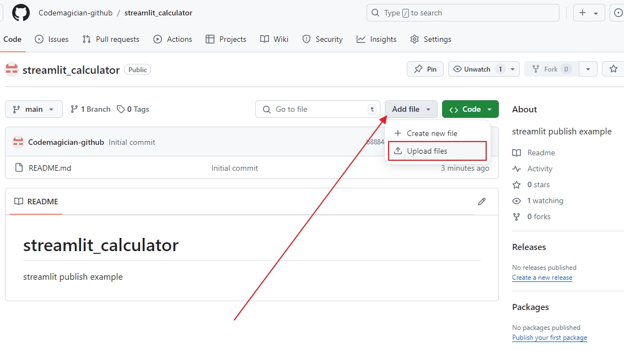Click the repository avatar next to title

coord(12,69)
